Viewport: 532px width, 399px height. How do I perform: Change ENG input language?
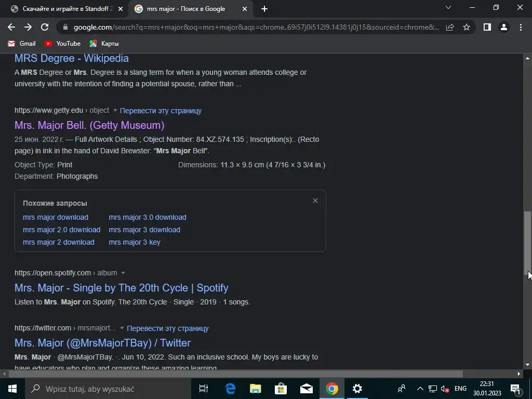(x=460, y=389)
